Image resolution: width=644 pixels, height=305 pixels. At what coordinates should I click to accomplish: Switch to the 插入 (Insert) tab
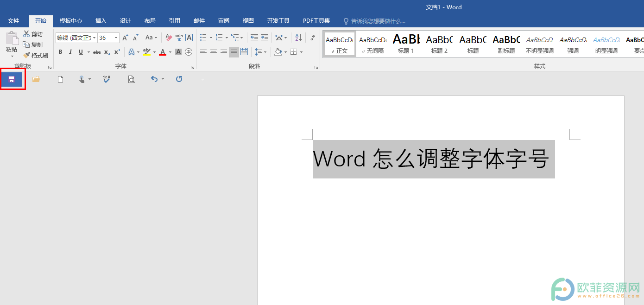click(101, 21)
